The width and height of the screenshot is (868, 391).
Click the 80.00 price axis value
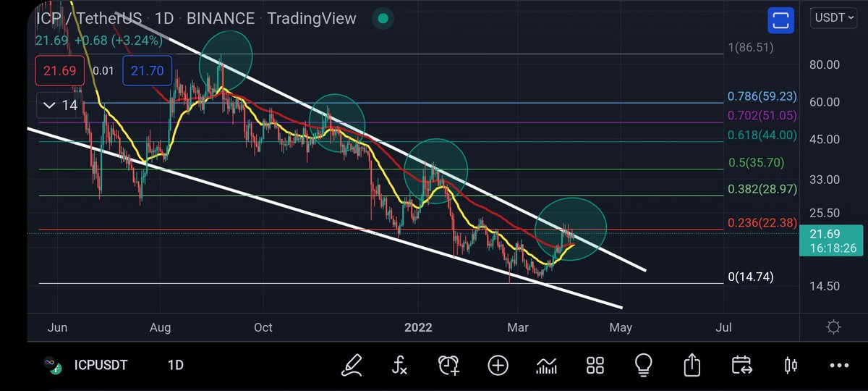click(x=824, y=64)
